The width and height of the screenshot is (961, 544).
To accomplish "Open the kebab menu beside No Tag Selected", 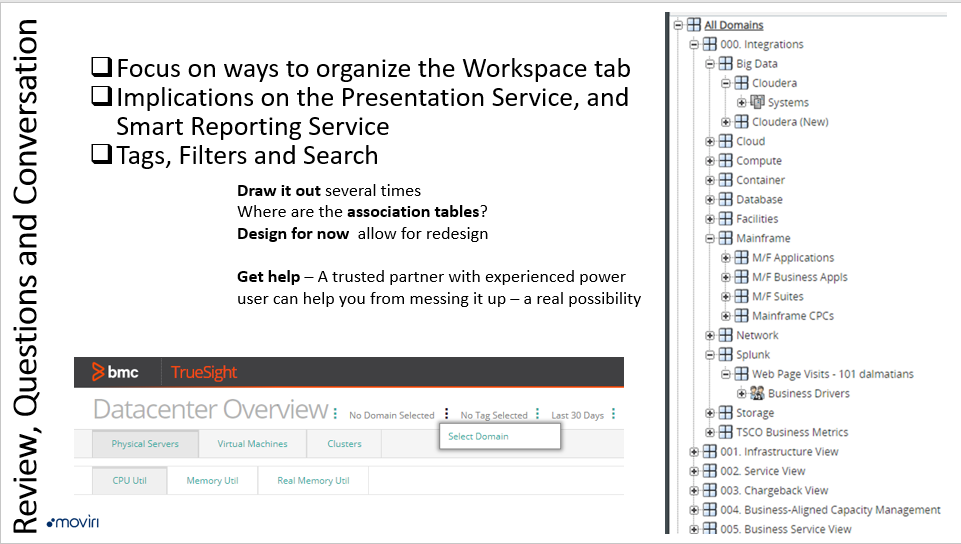I will pos(537,415).
